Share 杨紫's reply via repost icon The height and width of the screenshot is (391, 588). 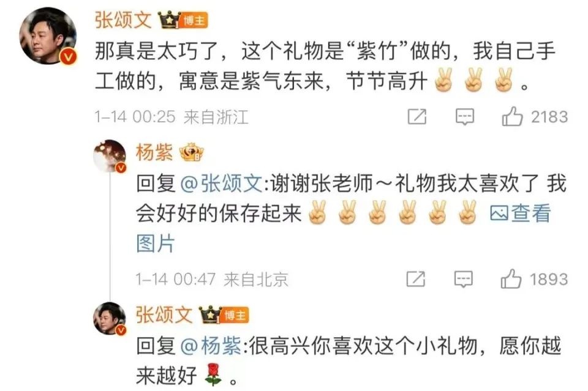click(416, 280)
